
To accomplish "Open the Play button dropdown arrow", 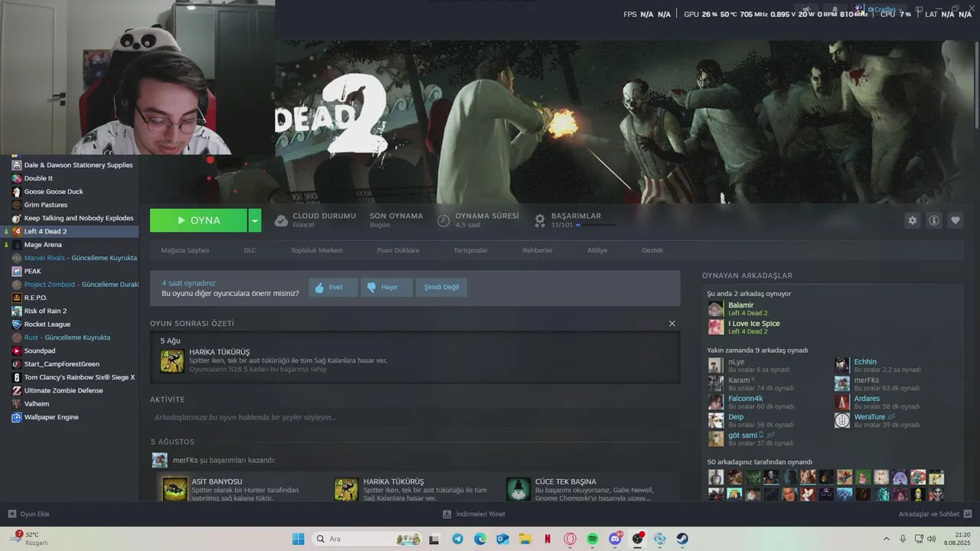I will pyautogui.click(x=255, y=220).
